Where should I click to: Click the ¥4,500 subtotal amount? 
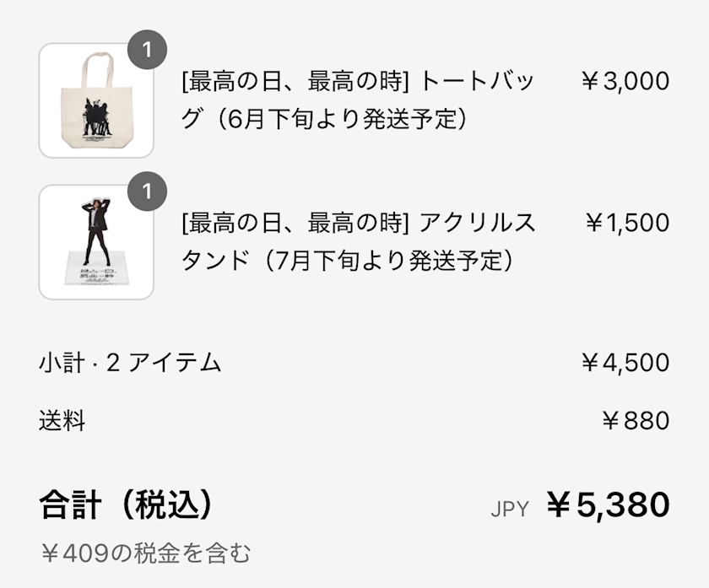coord(625,364)
